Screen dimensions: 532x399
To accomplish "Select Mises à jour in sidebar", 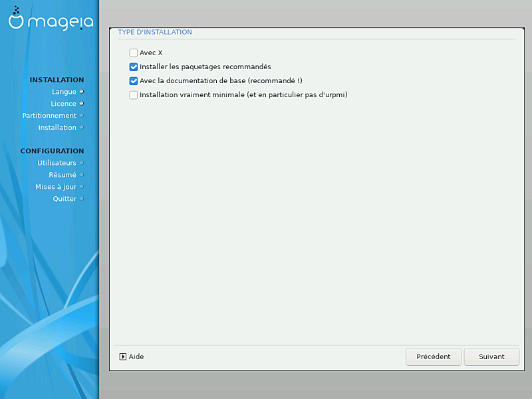I will [x=56, y=187].
